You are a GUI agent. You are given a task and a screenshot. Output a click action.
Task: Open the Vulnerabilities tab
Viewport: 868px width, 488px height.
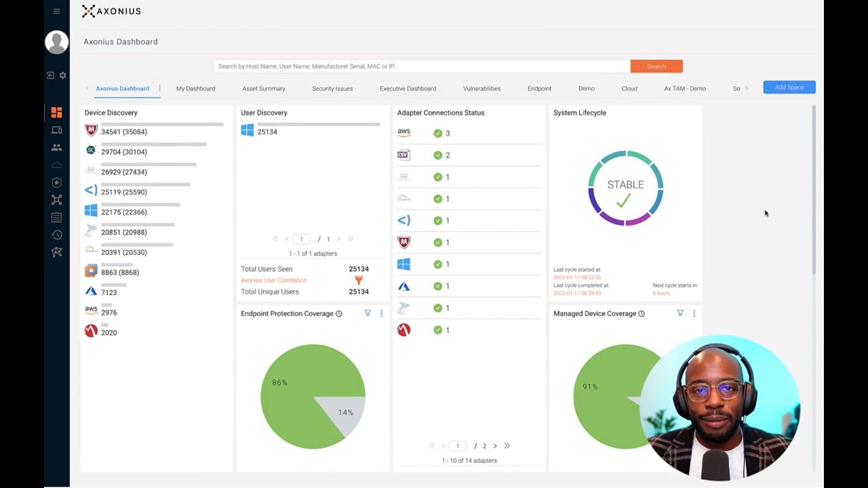(x=481, y=88)
